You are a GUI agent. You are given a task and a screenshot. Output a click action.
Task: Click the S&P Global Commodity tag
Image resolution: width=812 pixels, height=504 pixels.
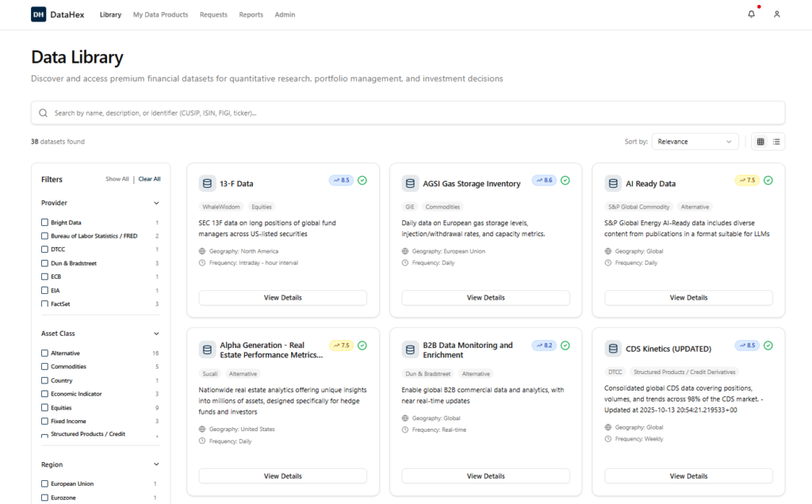tap(638, 207)
